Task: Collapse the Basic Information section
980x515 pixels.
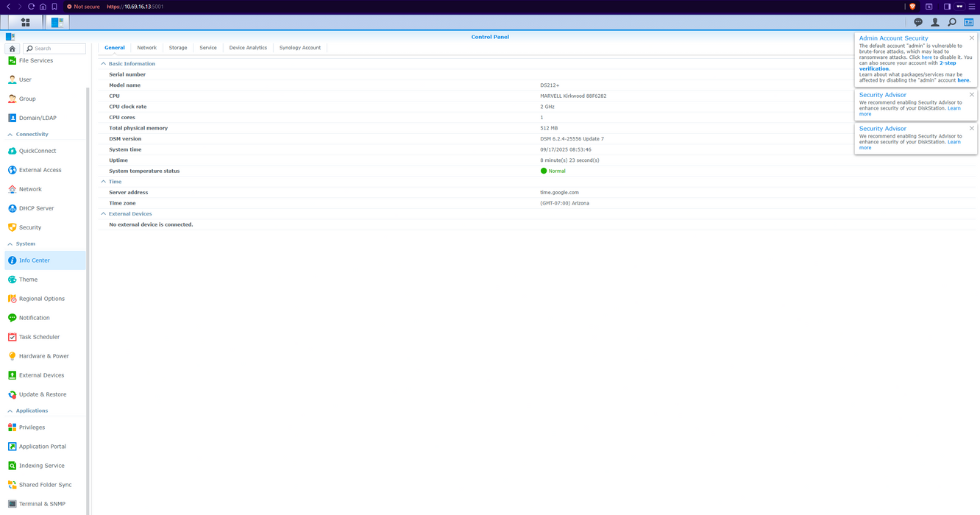Action: (103, 64)
